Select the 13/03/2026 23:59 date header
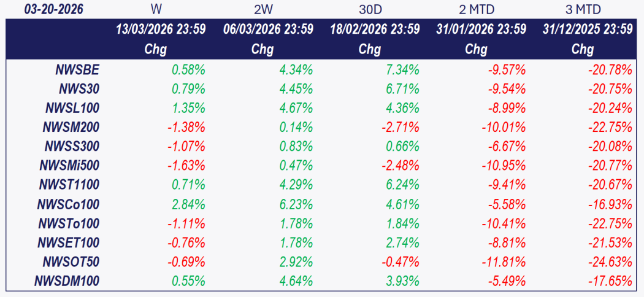Image resolution: width=644 pixels, height=297 pixels. coord(161,29)
